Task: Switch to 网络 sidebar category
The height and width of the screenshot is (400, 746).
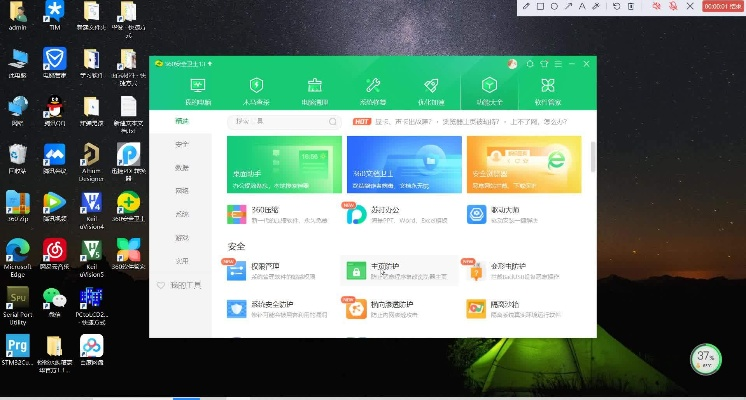Action: pos(181,190)
